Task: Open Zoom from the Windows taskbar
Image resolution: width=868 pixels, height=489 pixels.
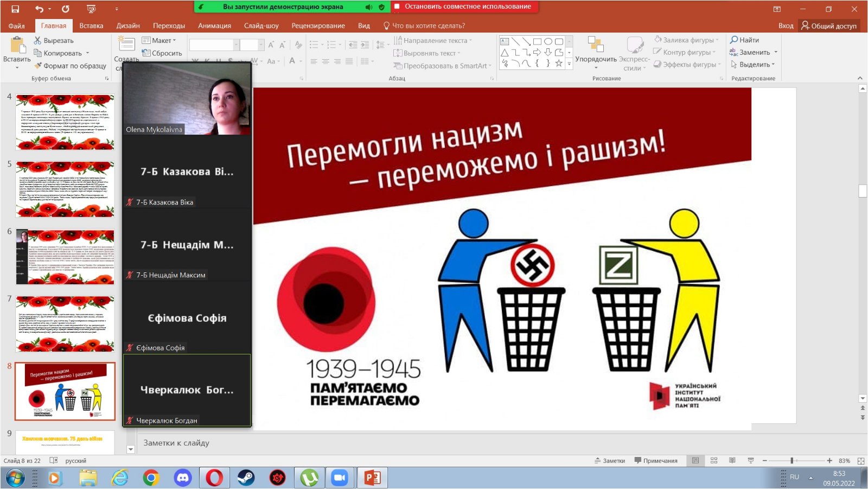Action: [x=340, y=478]
